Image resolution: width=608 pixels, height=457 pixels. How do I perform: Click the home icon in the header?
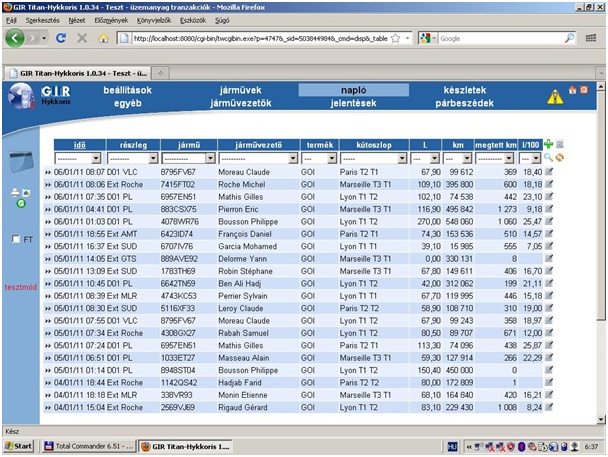pyautogui.click(x=572, y=90)
